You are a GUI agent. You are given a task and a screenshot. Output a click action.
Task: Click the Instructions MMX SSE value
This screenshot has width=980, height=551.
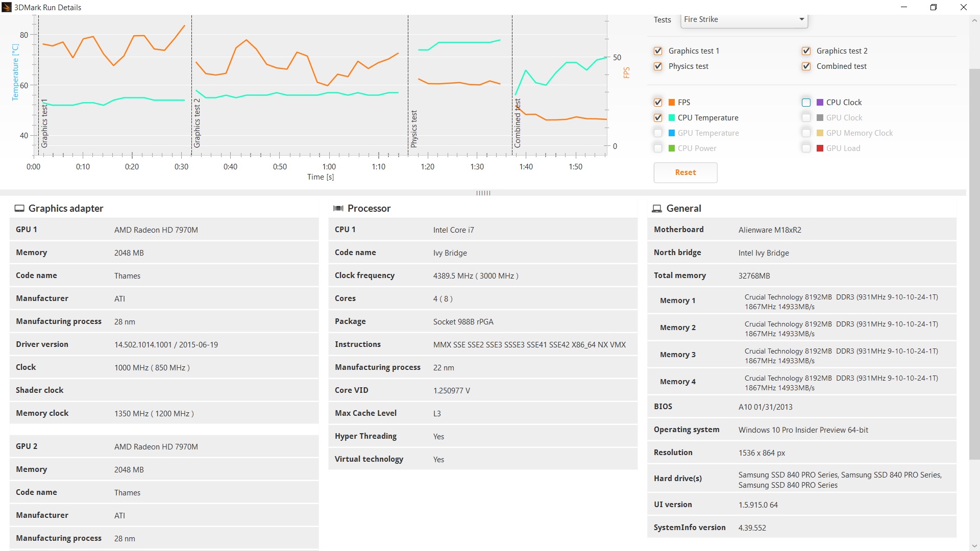click(x=529, y=345)
